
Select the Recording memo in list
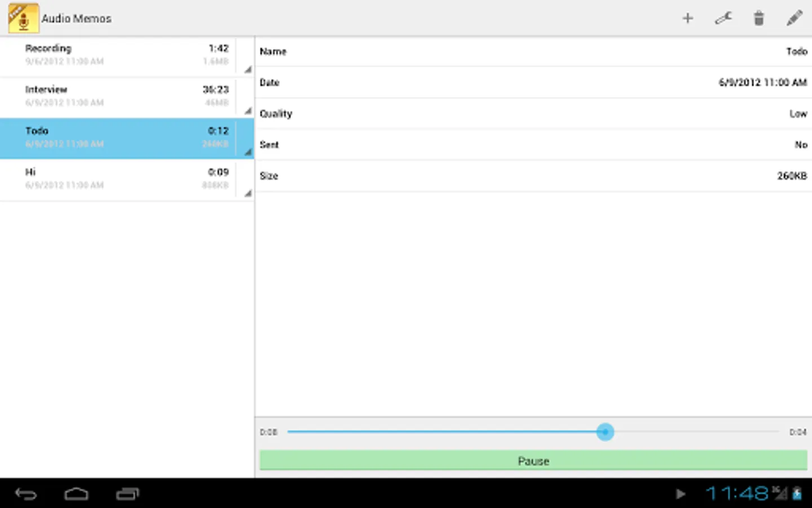tap(127, 56)
